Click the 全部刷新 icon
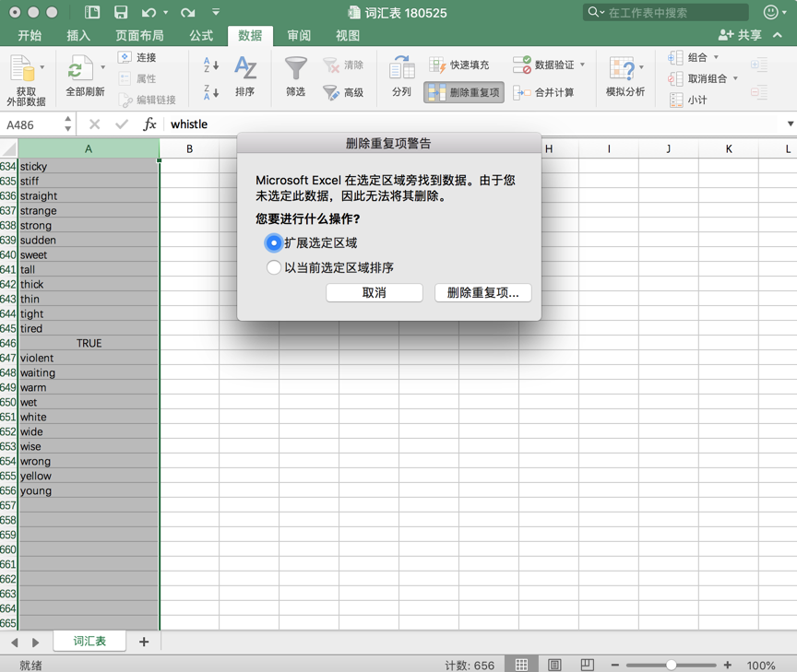Screen dimensions: 797x672 (80, 67)
